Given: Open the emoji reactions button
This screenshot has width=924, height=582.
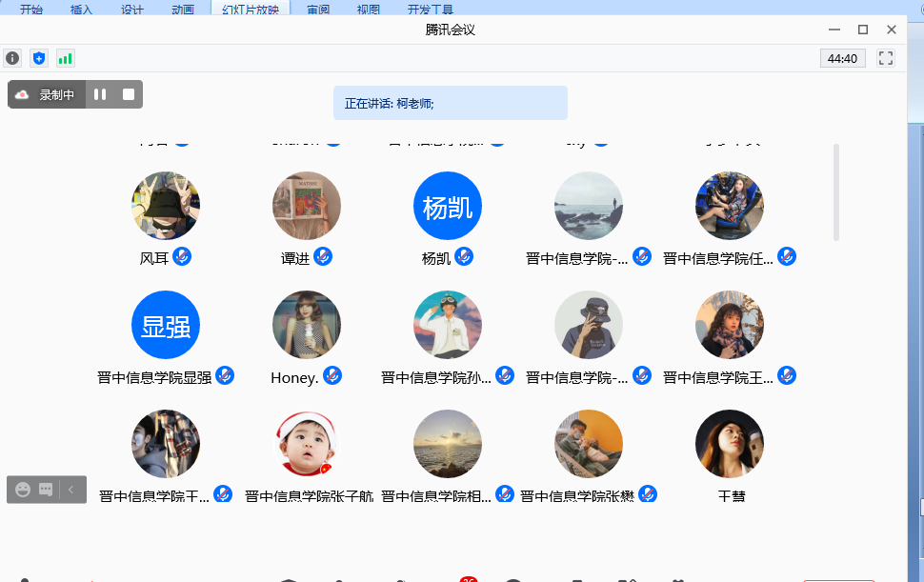Looking at the screenshot, I should click(23, 490).
